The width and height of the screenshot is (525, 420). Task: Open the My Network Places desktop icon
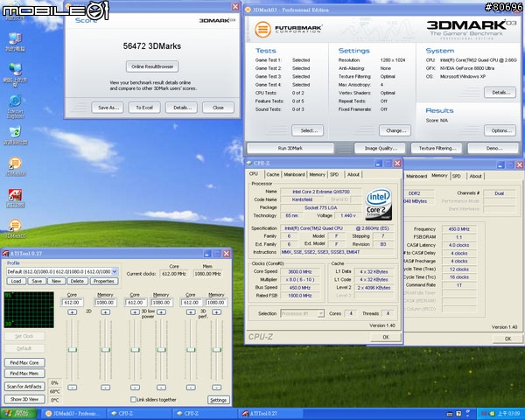(15, 73)
